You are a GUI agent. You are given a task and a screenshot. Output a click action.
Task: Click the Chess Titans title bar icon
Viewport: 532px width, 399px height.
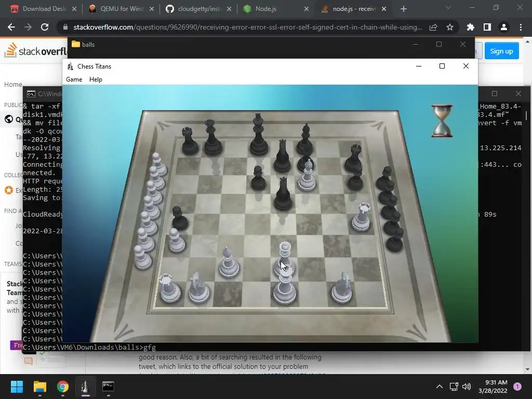[70, 66]
